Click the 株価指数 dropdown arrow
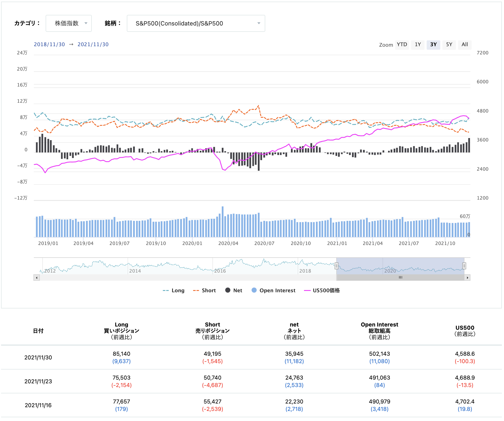 point(86,23)
